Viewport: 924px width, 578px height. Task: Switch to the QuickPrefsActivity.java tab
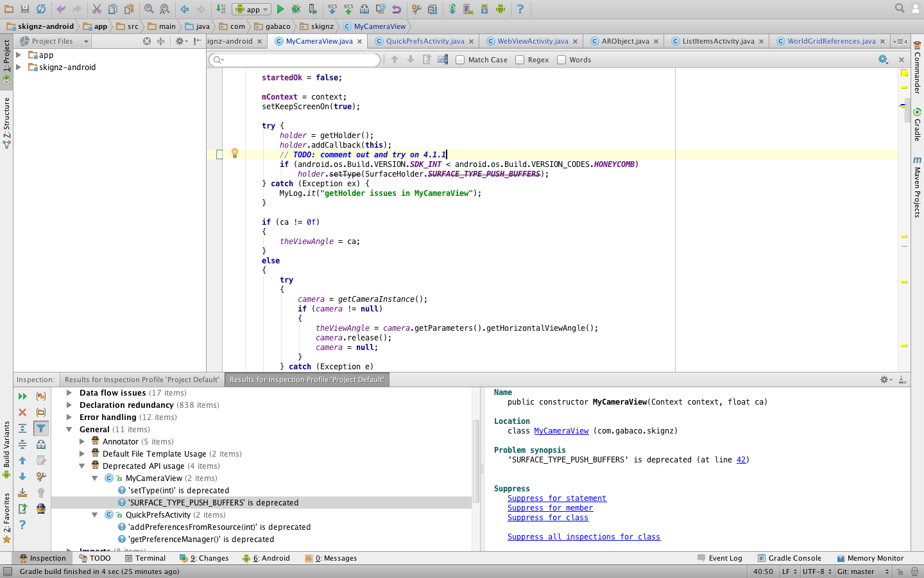point(425,41)
